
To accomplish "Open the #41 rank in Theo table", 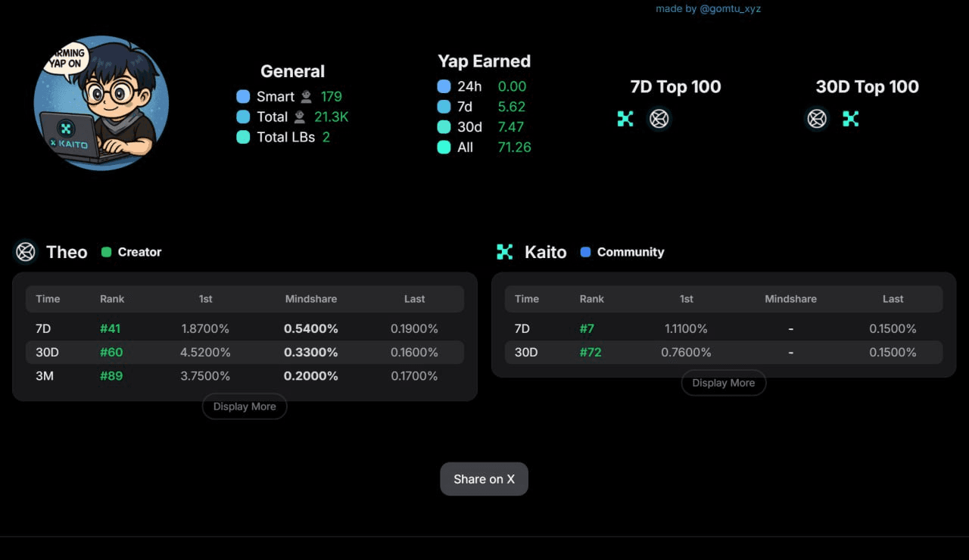I will click(111, 328).
